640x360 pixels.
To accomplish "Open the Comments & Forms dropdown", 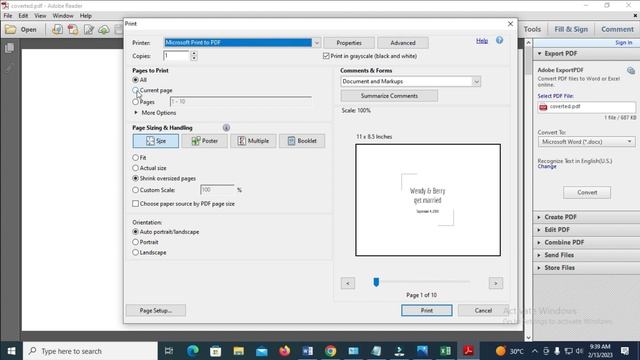I will (476, 82).
